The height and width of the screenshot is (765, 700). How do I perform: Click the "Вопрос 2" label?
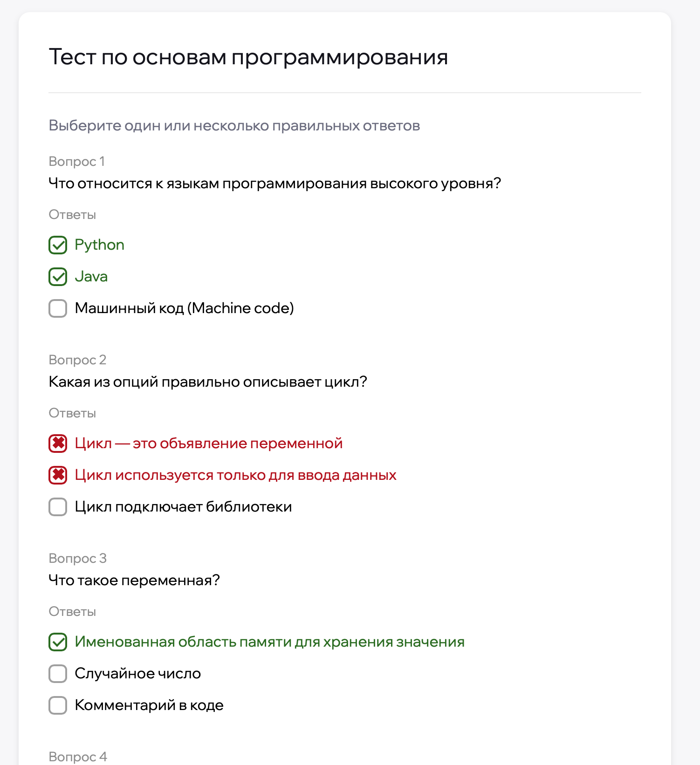(x=77, y=360)
